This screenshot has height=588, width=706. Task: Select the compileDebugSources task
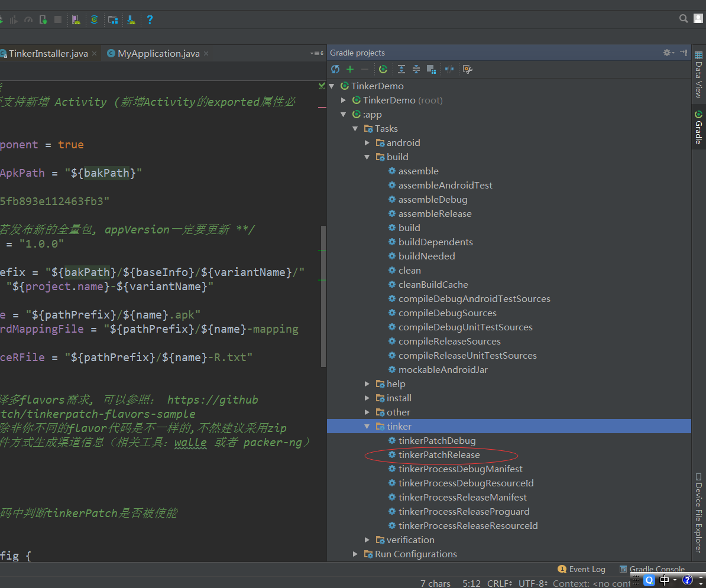(x=447, y=313)
